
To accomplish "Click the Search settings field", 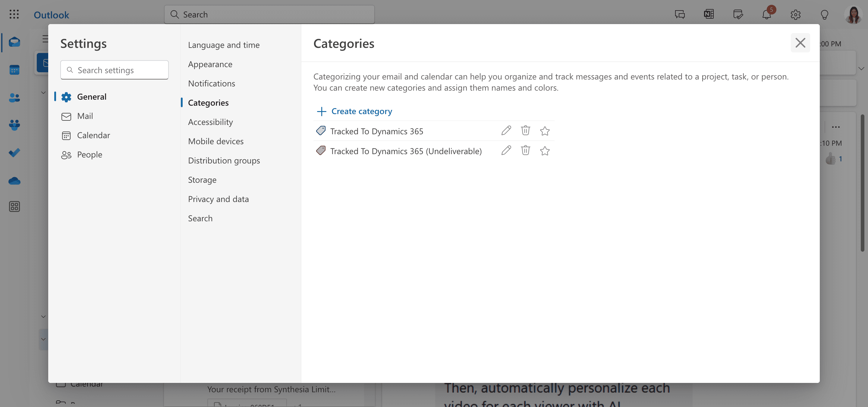I will pos(115,70).
